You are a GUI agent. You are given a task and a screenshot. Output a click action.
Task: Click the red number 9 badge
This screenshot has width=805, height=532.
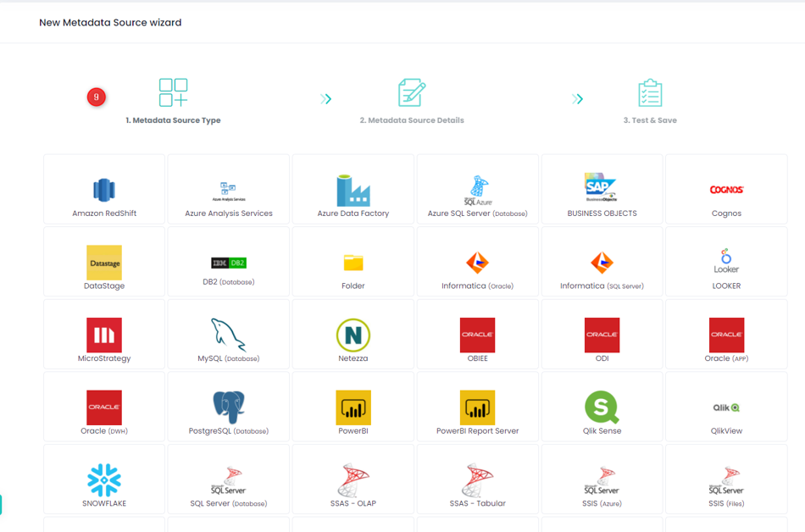click(97, 97)
